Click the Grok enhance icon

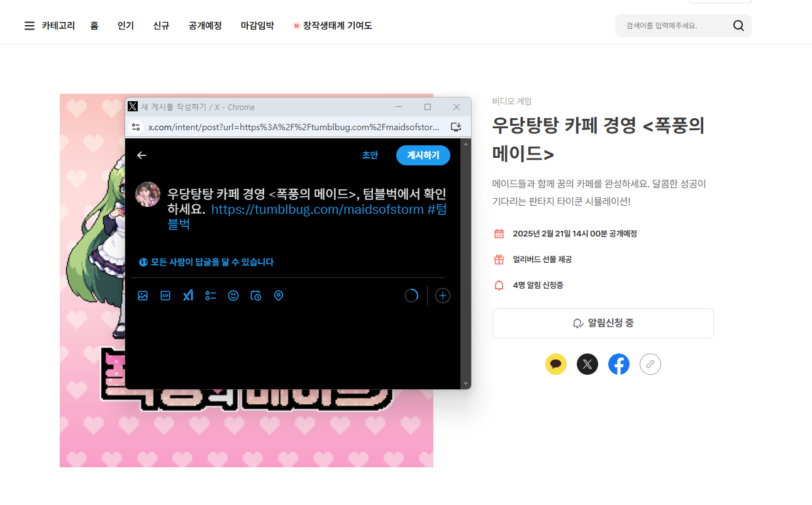click(x=188, y=296)
